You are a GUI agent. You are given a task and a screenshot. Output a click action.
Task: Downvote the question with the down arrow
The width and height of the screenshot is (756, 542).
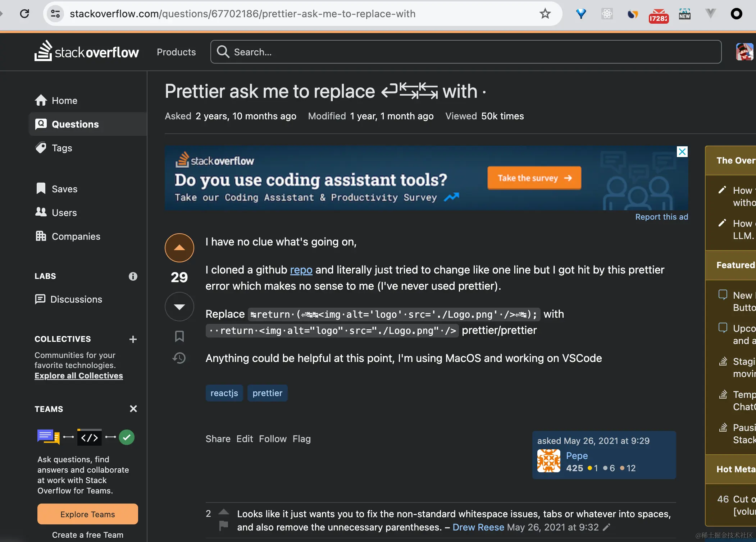pos(179,306)
